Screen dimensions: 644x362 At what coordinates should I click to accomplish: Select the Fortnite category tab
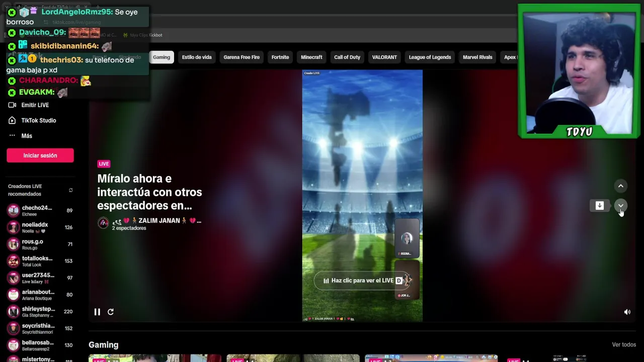pos(280,57)
